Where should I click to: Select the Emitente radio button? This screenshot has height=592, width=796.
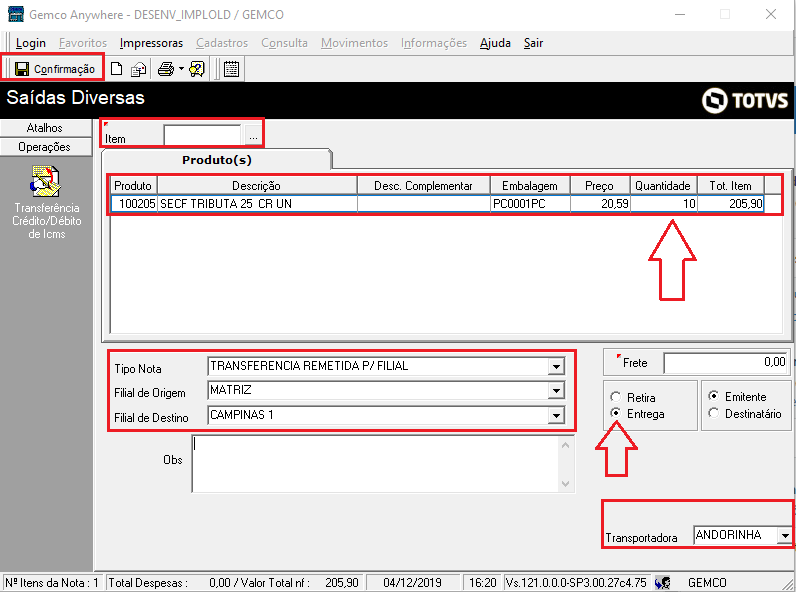pos(714,396)
